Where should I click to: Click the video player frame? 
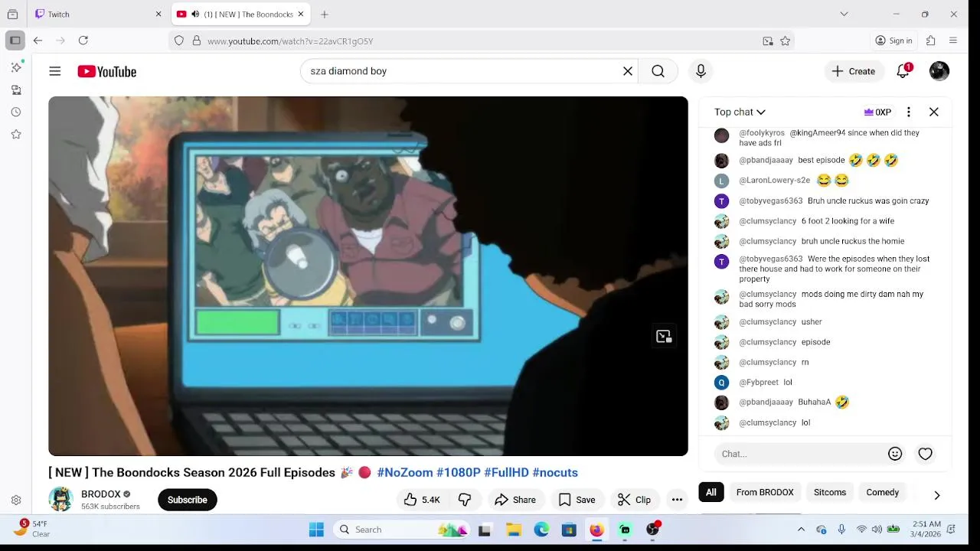click(368, 276)
